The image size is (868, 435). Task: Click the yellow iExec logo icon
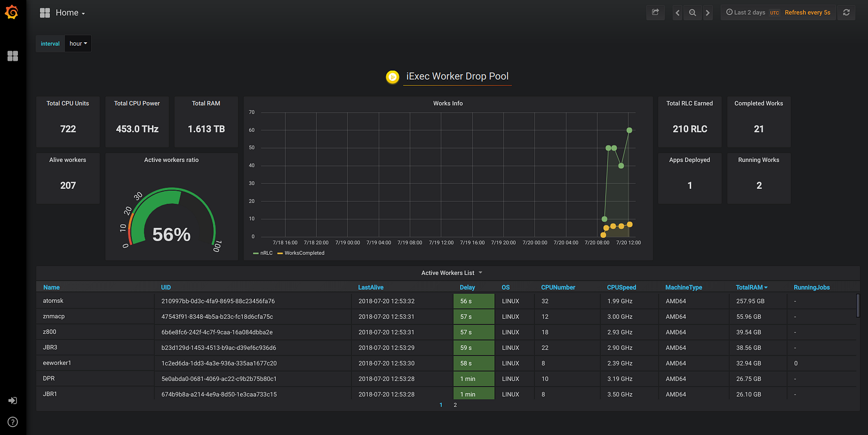coord(392,77)
